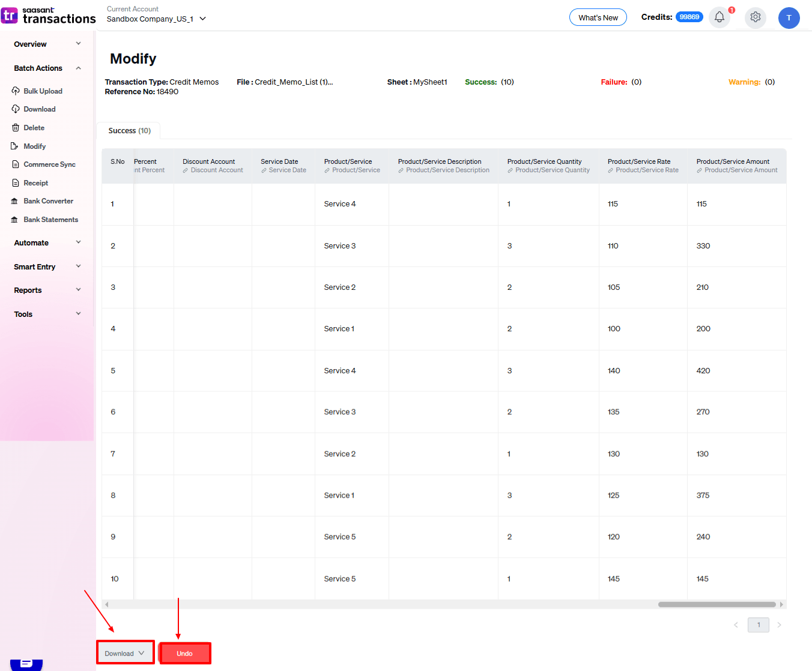Screen dimensions: 812x671
Task: Click the Undo button
Action: pos(184,653)
